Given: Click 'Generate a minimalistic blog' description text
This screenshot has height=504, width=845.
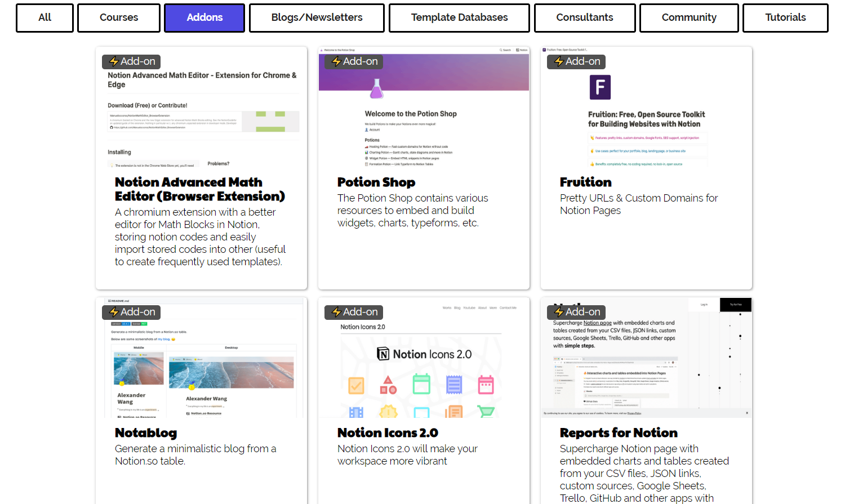Looking at the screenshot, I should [195, 455].
